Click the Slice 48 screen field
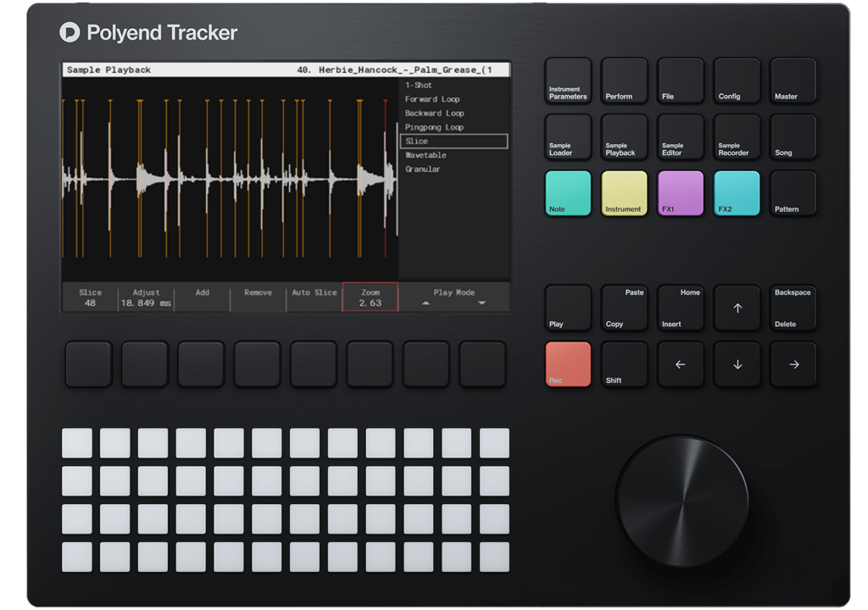This screenshot has width=868, height=610. point(90,297)
